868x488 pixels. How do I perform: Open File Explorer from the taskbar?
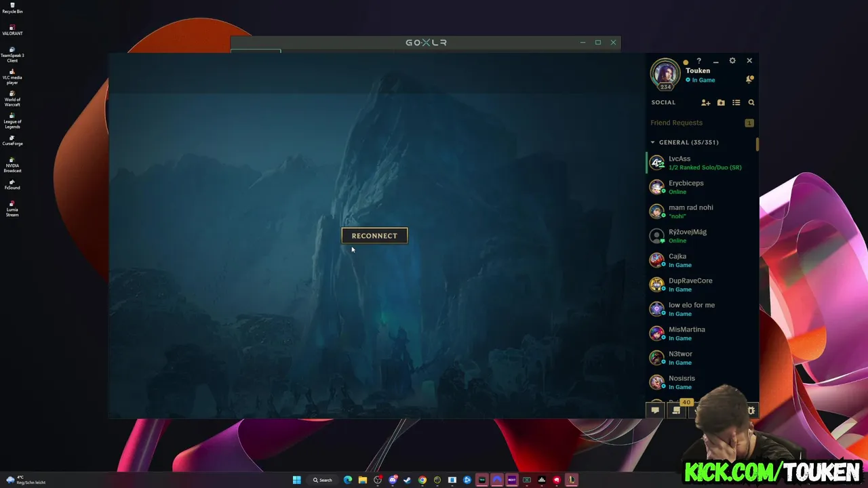point(363,480)
